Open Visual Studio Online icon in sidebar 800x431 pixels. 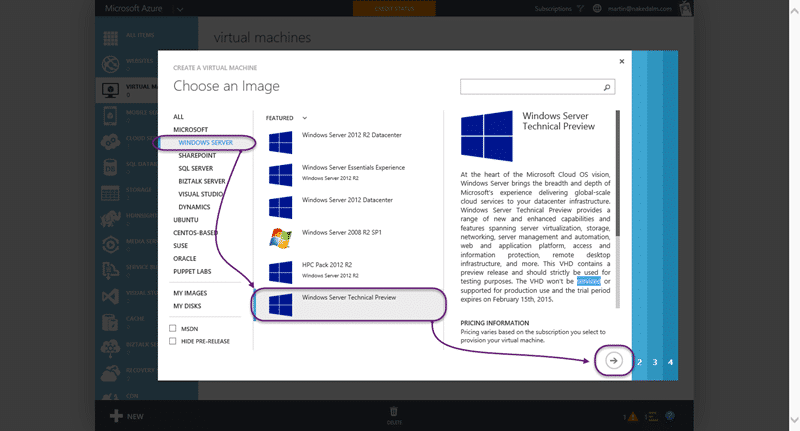110,296
